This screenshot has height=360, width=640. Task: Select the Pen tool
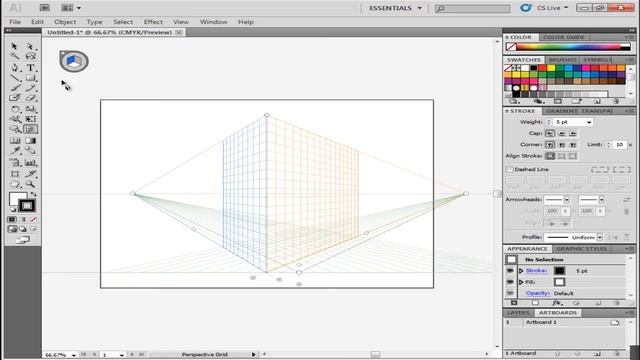click(15, 67)
